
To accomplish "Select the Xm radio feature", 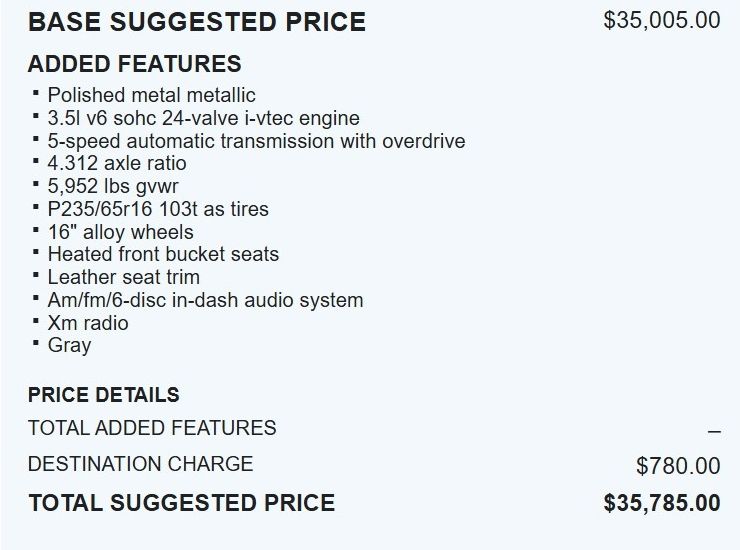I will click(x=88, y=323).
